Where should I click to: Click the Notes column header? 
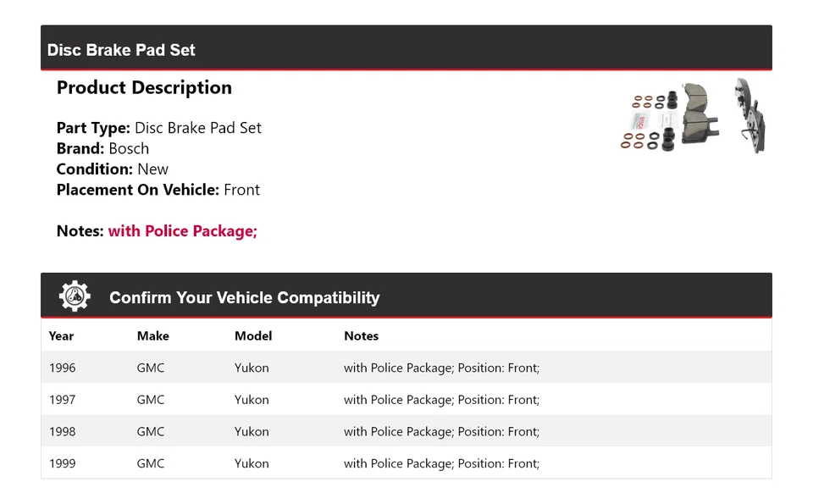click(x=361, y=335)
